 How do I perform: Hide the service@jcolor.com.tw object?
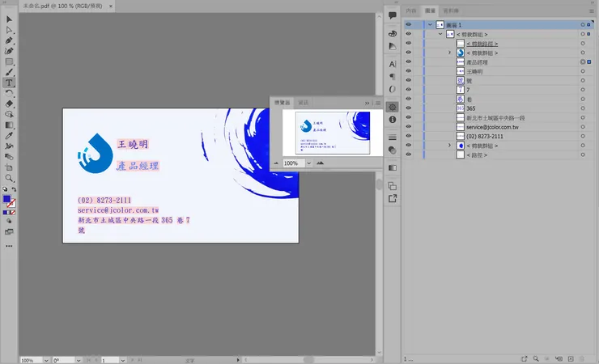tap(409, 127)
